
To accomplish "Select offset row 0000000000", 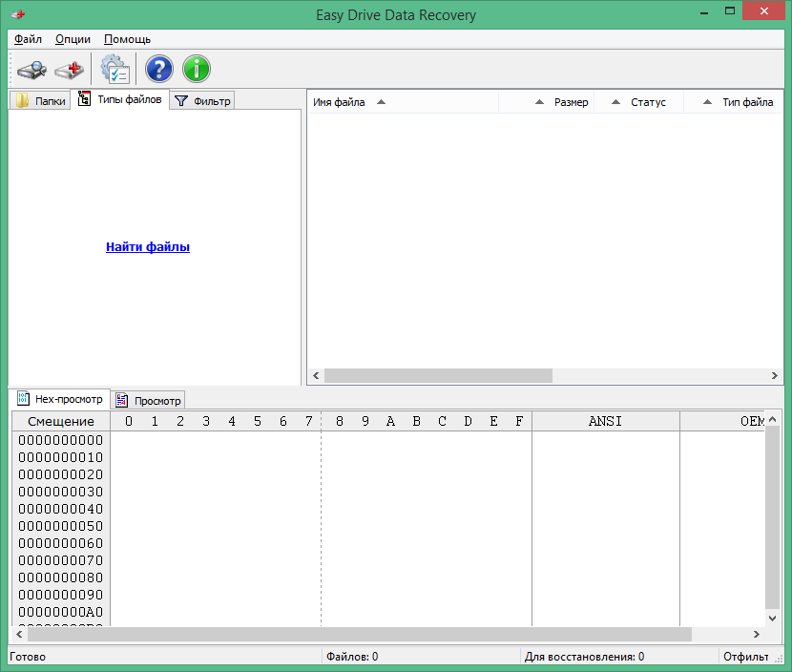I will point(61,440).
